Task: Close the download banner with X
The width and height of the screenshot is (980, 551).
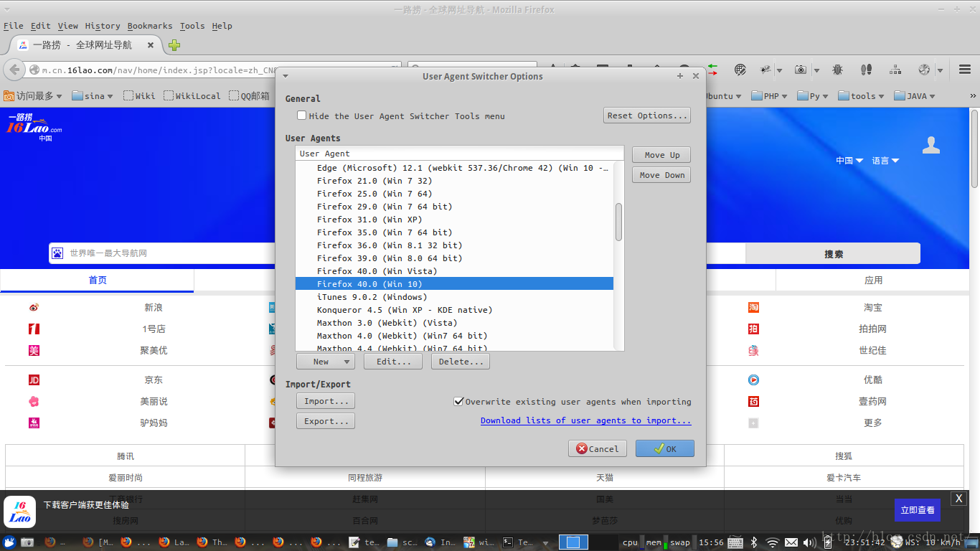Action: pyautogui.click(x=958, y=499)
